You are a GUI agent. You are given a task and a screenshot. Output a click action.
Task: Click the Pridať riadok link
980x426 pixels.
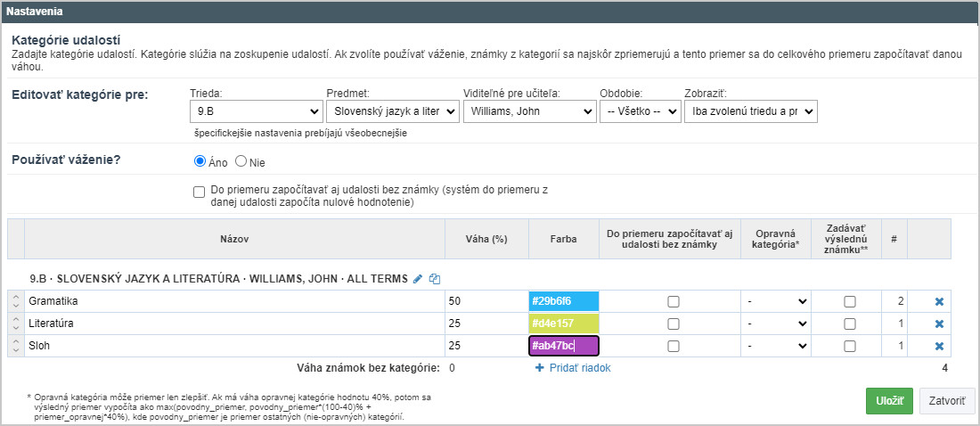(x=573, y=368)
